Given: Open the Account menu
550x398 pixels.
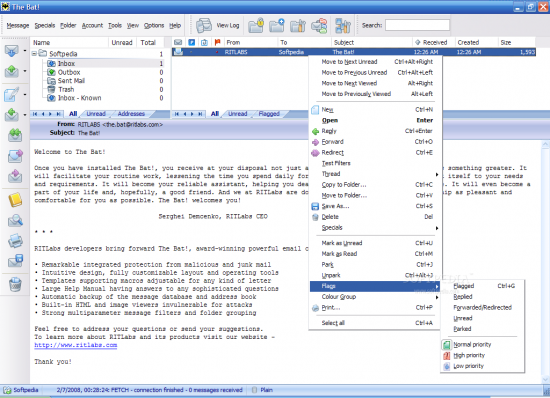Looking at the screenshot, I should tap(93, 26).
